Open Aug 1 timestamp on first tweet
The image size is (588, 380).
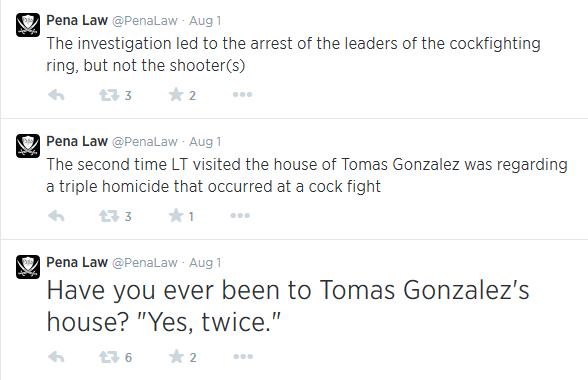(205, 21)
